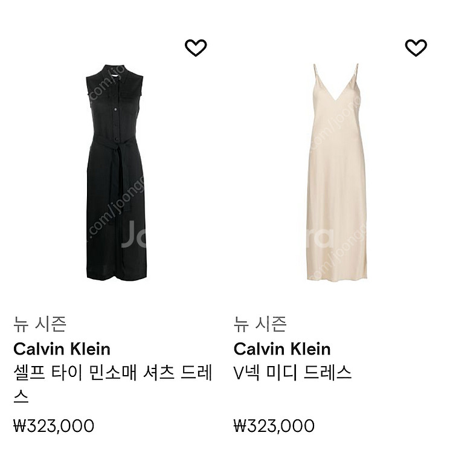Open the beige slip dress photo
Image resolution: width=453 pixels, height=476 pixels.
pos(336,172)
